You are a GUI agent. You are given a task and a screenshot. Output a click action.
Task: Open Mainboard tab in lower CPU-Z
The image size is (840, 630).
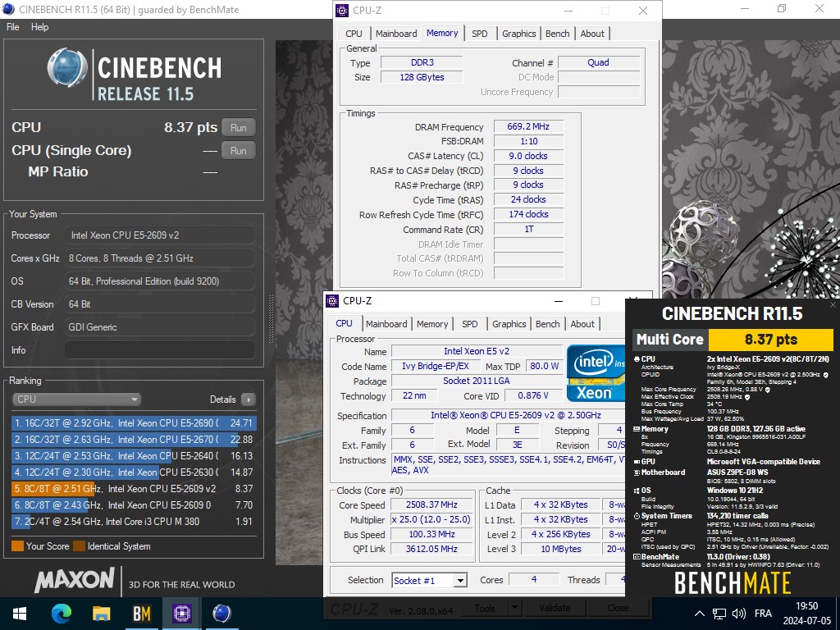pyautogui.click(x=386, y=324)
